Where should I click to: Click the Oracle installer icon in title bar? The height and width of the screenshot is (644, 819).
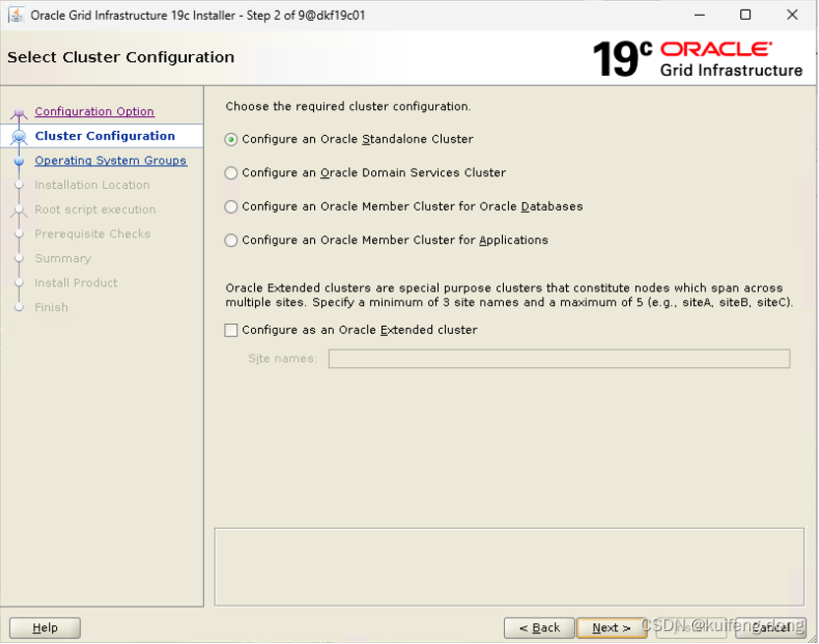coord(14,15)
